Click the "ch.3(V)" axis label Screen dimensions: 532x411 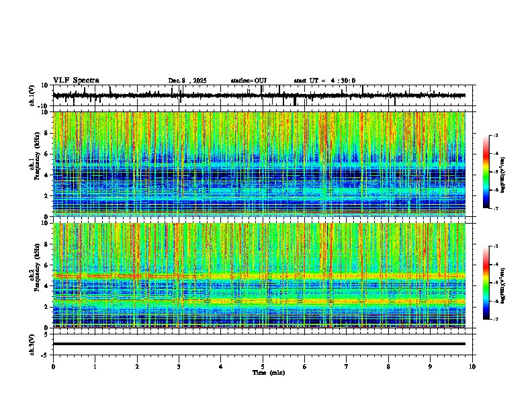pos(32,345)
